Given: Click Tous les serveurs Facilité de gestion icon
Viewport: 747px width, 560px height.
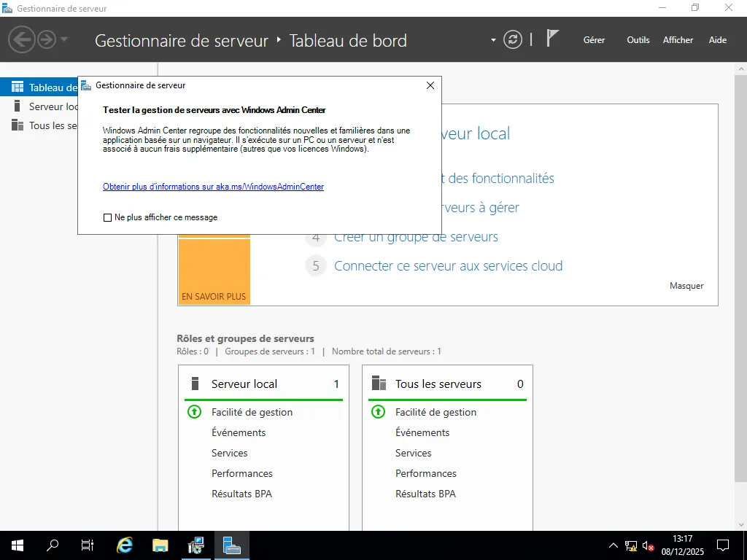Looking at the screenshot, I should coord(379,411).
